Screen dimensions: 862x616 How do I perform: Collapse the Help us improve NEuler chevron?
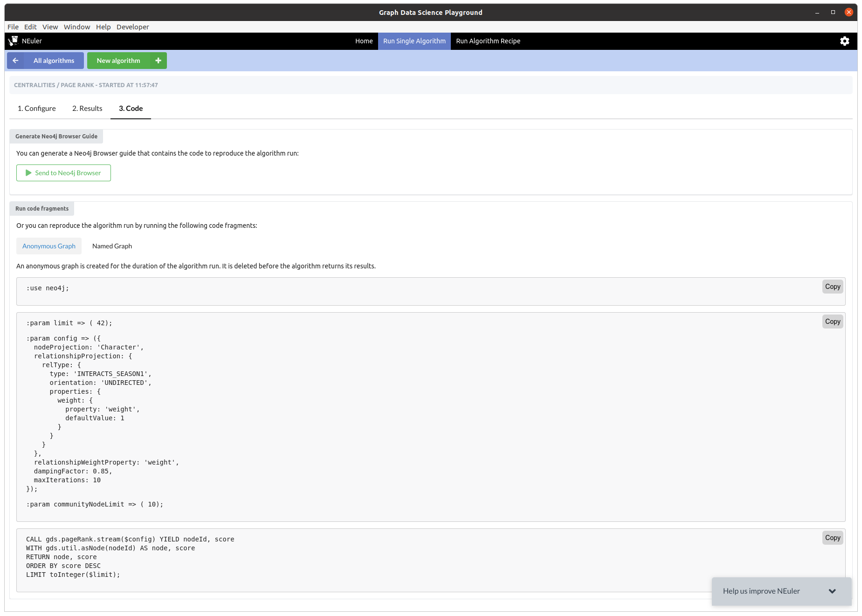pos(832,591)
